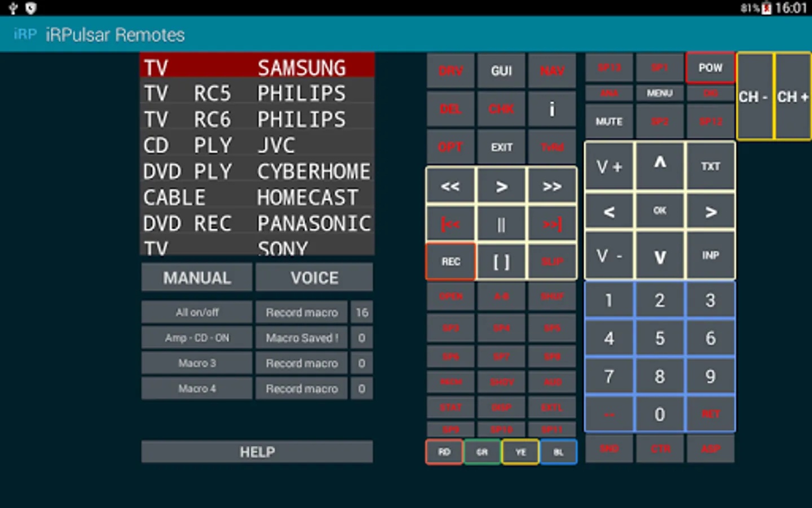The width and height of the screenshot is (812, 508).
Task: Tap the navigation up arrow
Action: point(660,167)
